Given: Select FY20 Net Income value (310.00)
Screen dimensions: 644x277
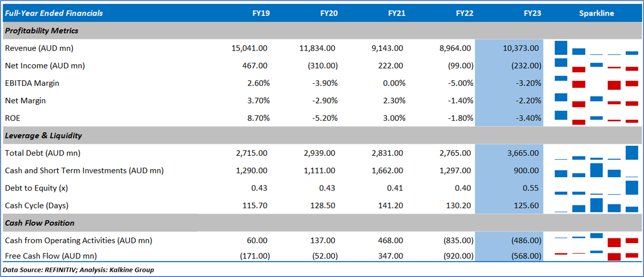Looking at the screenshot, I should pyautogui.click(x=322, y=65).
